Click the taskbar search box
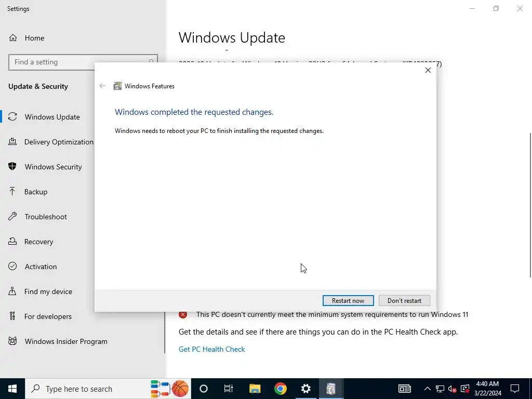This screenshot has height=399, width=532. point(108,389)
